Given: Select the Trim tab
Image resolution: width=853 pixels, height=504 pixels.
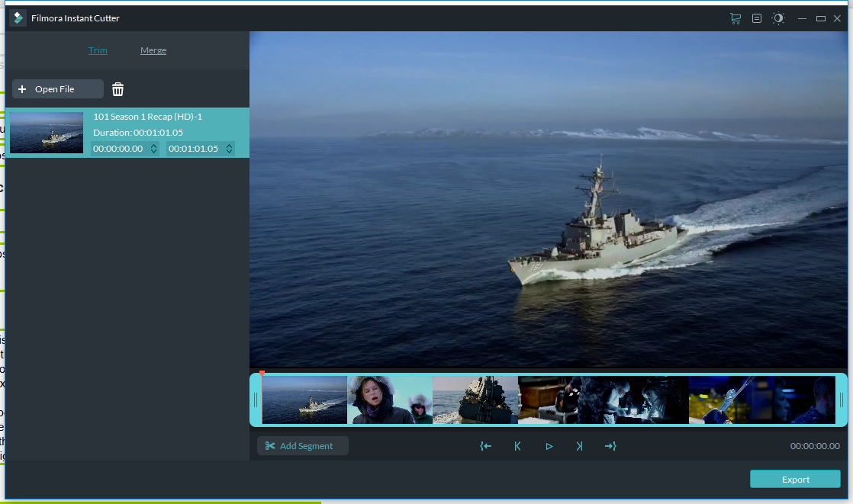Looking at the screenshot, I should pos(98,50).
